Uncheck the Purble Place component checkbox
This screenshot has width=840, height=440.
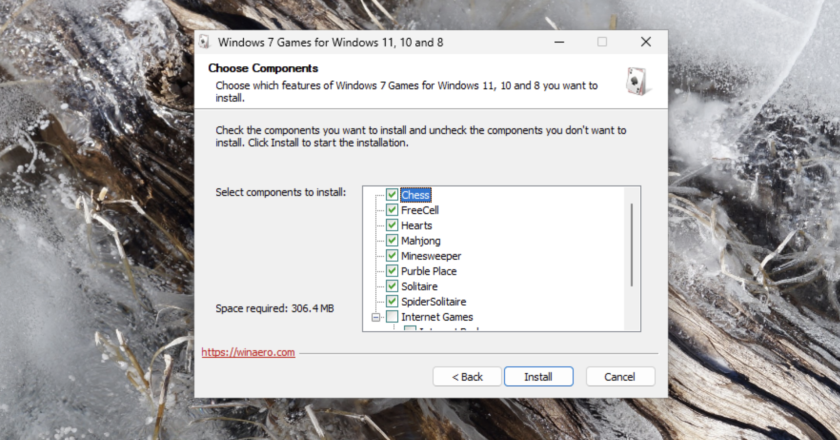(x=392, y=271)
